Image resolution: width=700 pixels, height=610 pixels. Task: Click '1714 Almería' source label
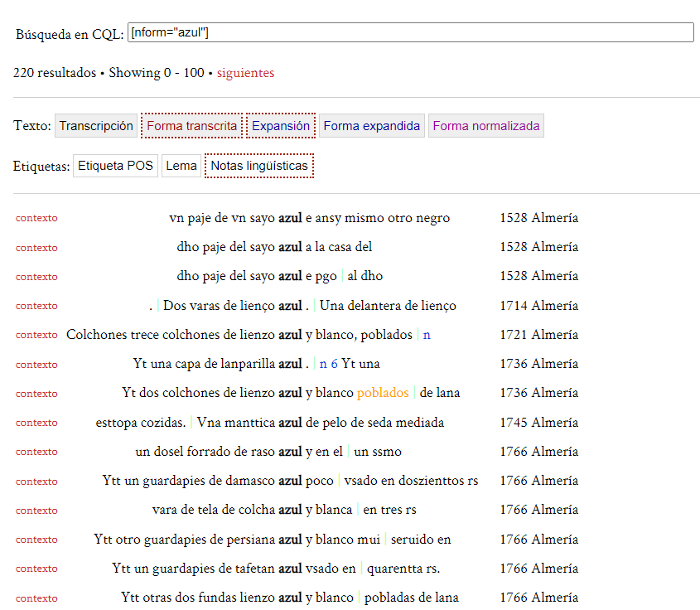point(538,306)
